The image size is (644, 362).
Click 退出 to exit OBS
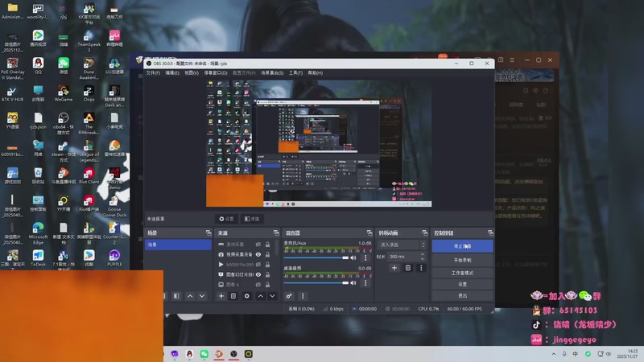coord(462,295)
